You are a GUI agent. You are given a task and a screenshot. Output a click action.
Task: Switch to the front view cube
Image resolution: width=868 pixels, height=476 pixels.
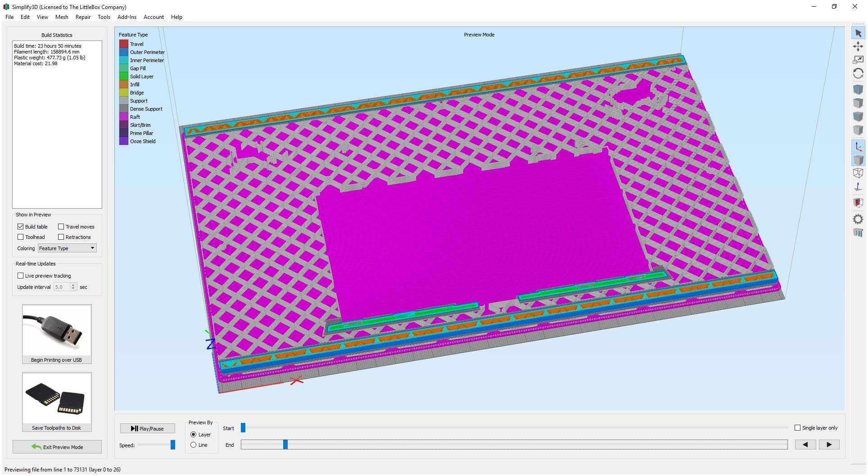click(x=858, y=117)
